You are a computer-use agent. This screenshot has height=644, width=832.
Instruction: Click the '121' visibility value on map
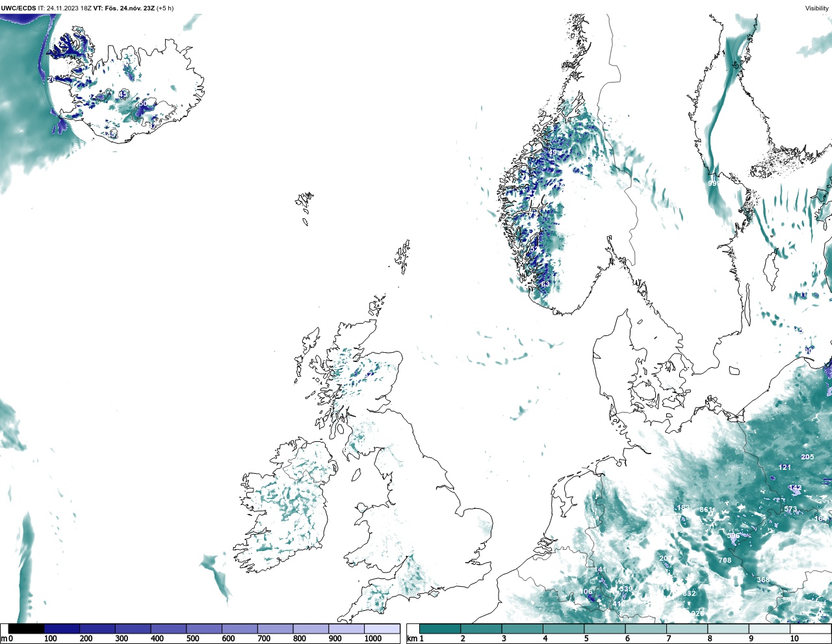coord(785,467)
